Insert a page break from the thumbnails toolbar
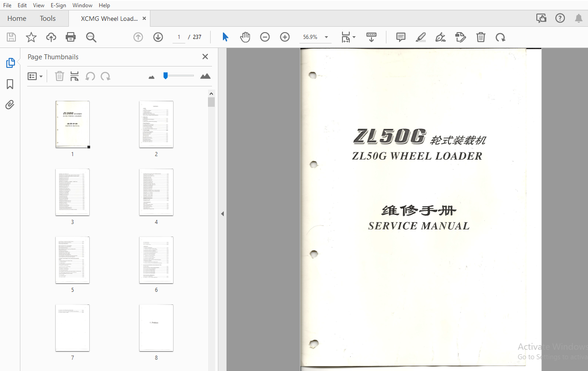The width and height of the screenshot is (588, 371). (x=74, y=76)
